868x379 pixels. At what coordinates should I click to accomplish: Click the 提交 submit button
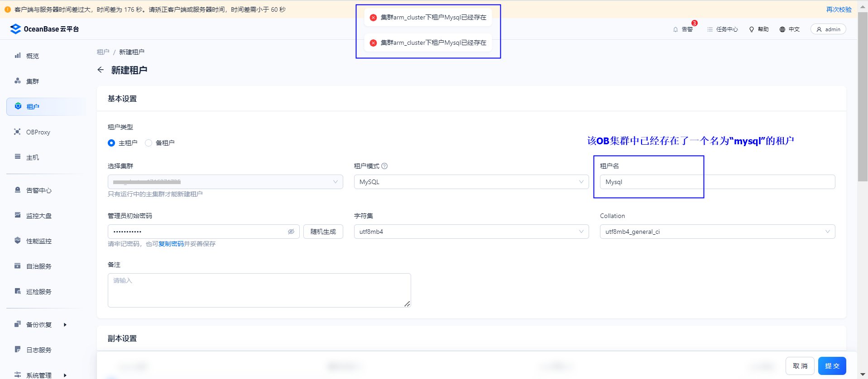832,366
